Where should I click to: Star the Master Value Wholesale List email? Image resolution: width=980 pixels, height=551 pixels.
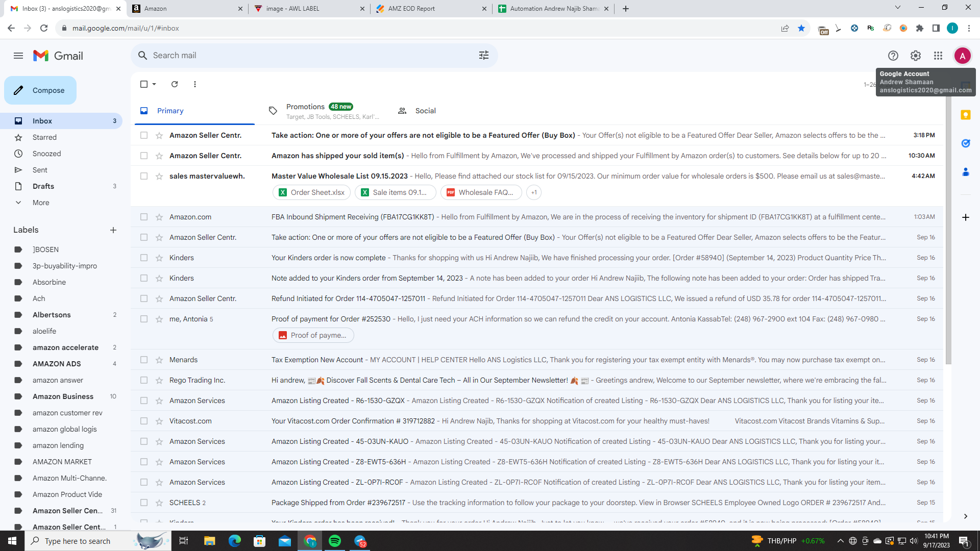click(159, 177)
